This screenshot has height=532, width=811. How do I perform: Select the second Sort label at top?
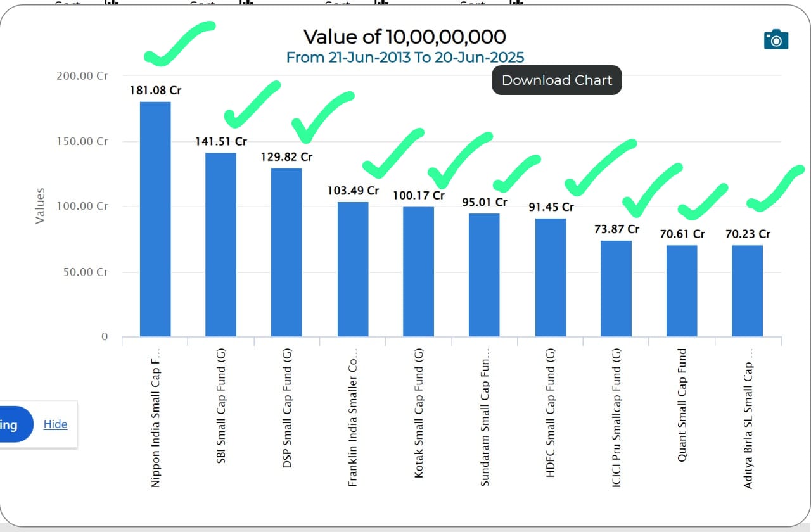point(201,4)
